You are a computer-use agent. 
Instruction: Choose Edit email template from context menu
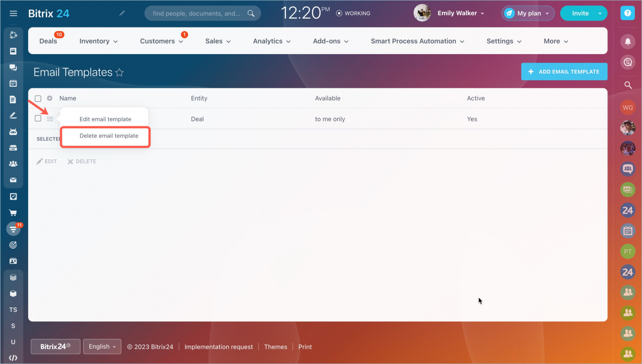(105, 119)
